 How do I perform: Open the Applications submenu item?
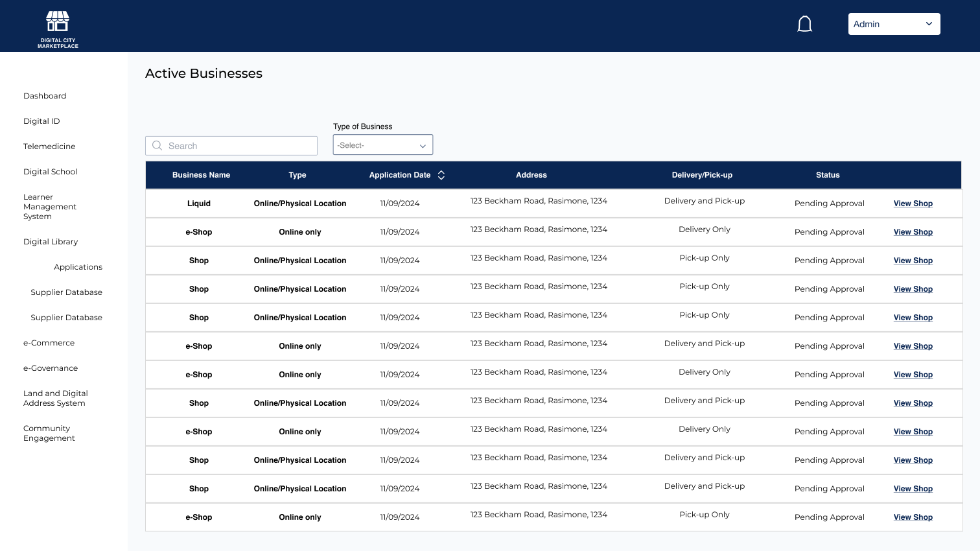tap(78, 267)
